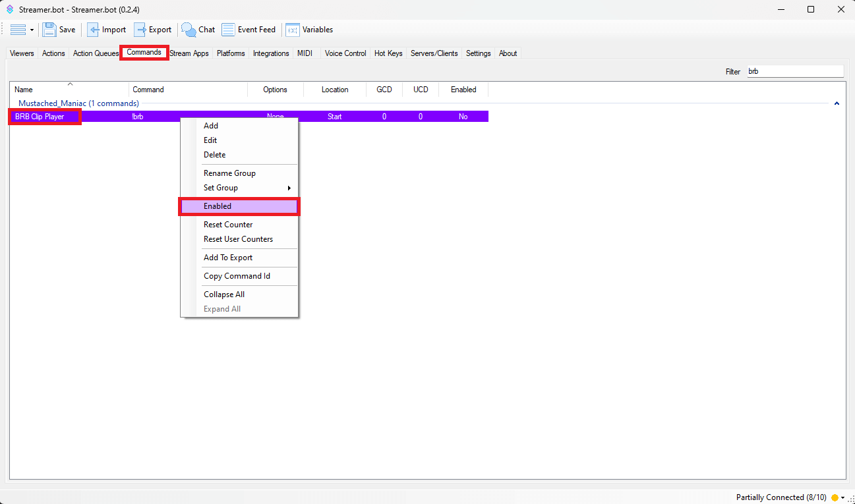Screen dimensions: 855x504
Task: Open the Event Feed icon
Action: click(x=228, y=30)
